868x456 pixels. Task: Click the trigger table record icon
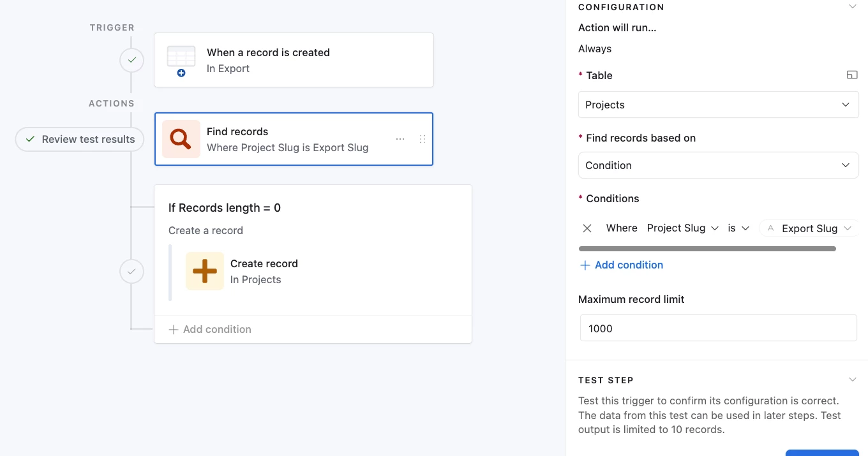point(181,61)
